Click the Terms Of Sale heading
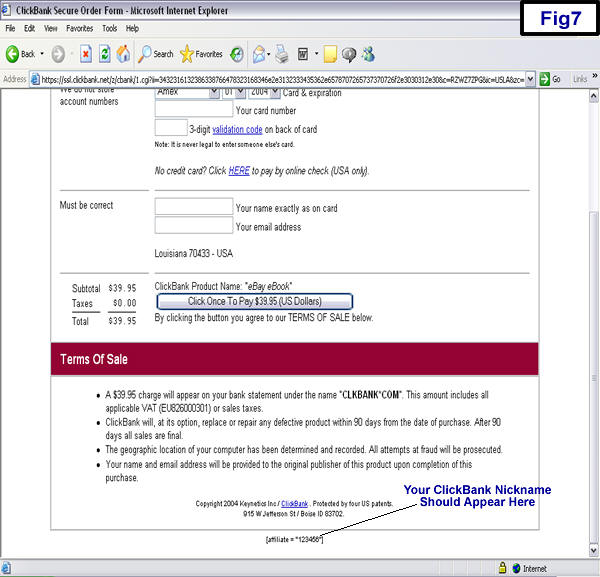Screen dimensions: 600x577 [x=94, y=359]
